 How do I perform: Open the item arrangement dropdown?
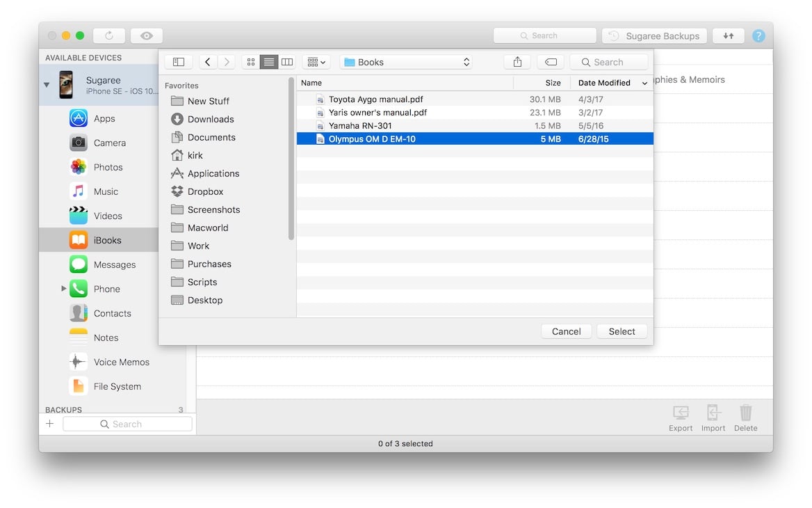[x=316, y=62]
